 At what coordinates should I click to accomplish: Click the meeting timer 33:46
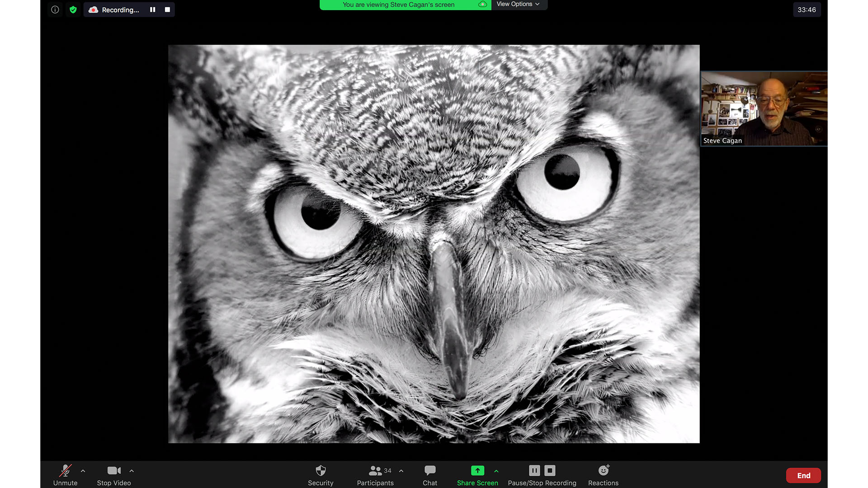tap(807, 9)
